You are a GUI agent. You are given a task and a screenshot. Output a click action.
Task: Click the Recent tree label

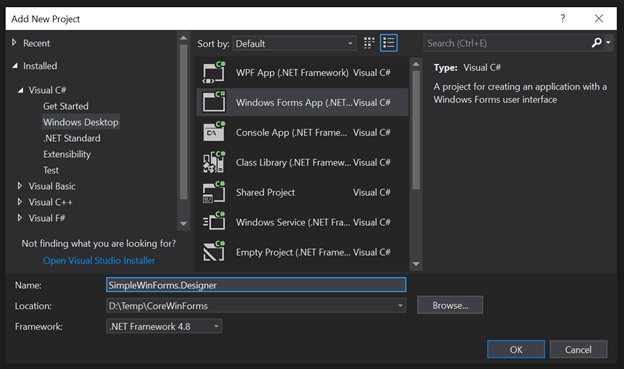pyautogui.click(x=36, y=43)
